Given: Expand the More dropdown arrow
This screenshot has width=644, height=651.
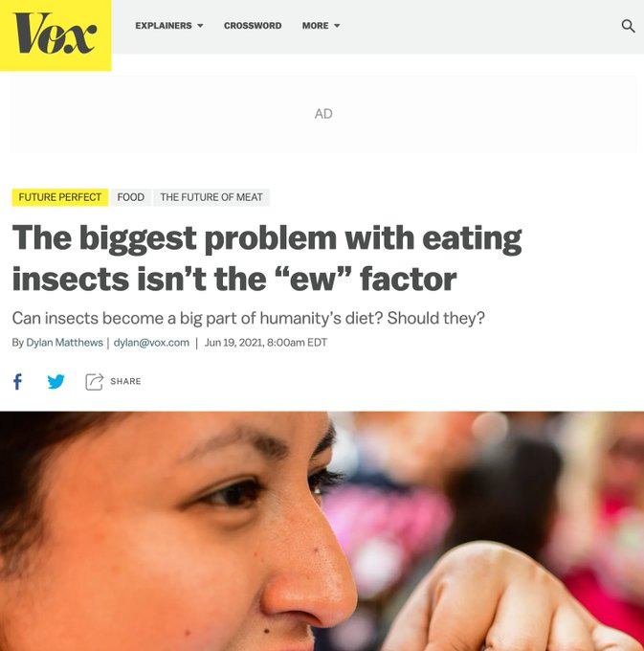Looking at the screenshot, I should click(x=337, y=26).
